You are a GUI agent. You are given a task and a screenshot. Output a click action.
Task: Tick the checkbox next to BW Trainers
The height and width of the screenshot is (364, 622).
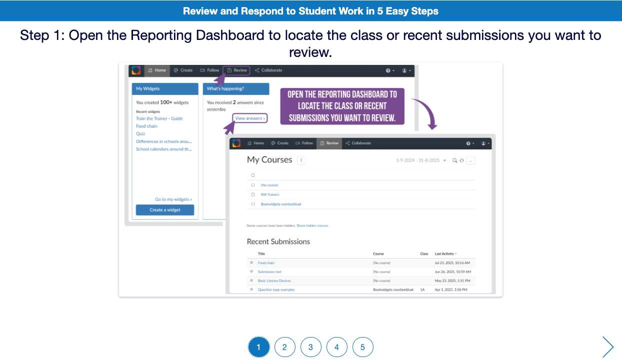(253, 194)
